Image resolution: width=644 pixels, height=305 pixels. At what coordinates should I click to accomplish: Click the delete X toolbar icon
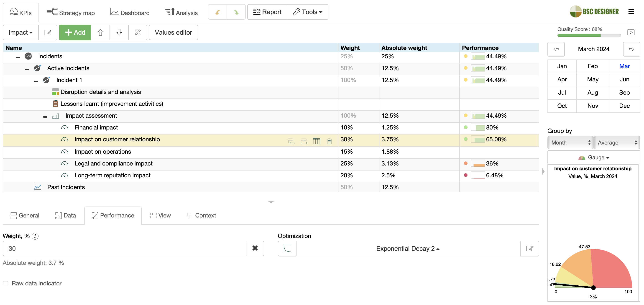(x=138, y=33)
